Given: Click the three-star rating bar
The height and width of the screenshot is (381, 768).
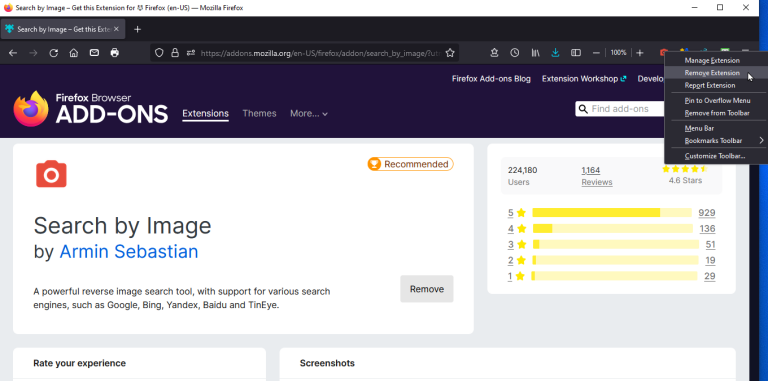Looking at the screenshot, I should (616, 244).
